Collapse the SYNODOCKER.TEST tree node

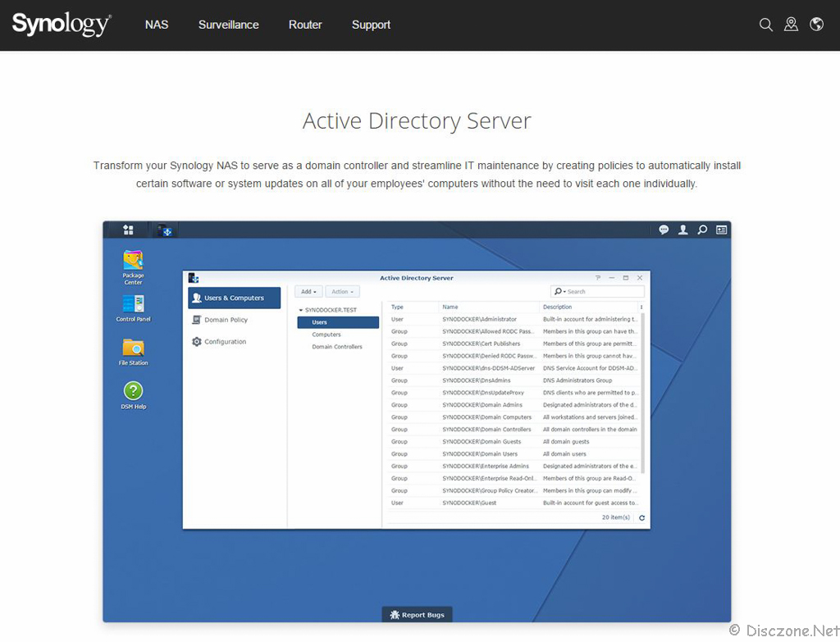point(301,310)
